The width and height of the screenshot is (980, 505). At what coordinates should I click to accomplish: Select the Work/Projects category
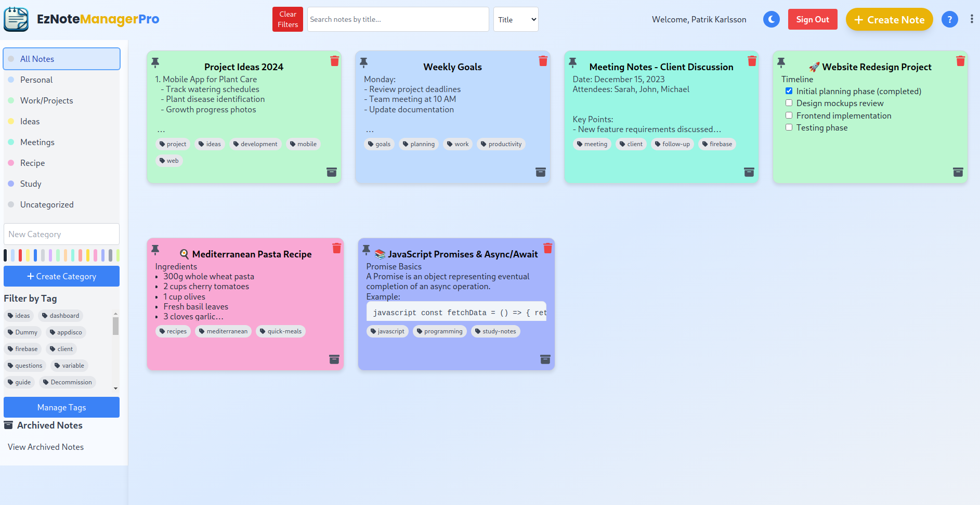click(61, 100)
